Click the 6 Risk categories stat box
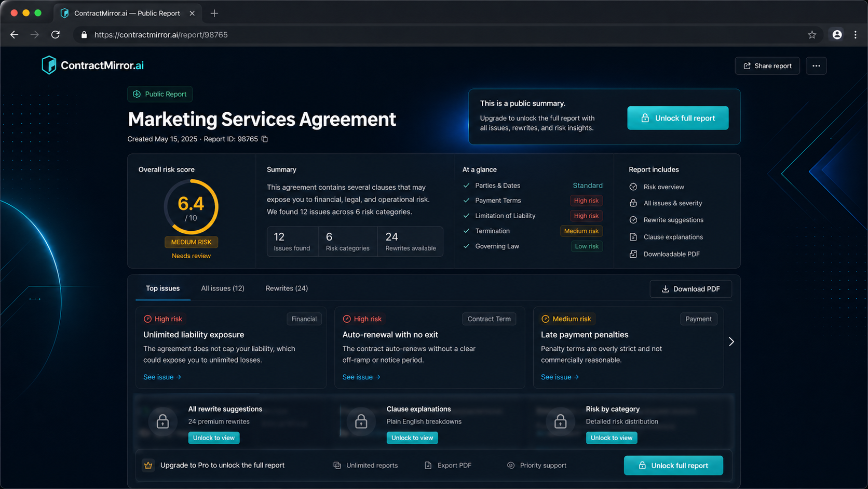Viewport: 868px width, 489px height. [347, 242]
